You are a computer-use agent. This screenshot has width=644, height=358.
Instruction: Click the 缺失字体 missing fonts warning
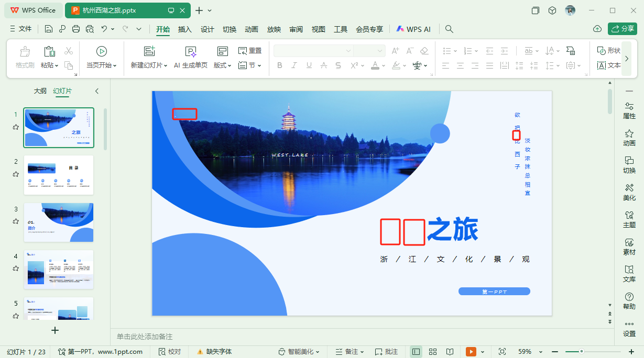[219, 351]
